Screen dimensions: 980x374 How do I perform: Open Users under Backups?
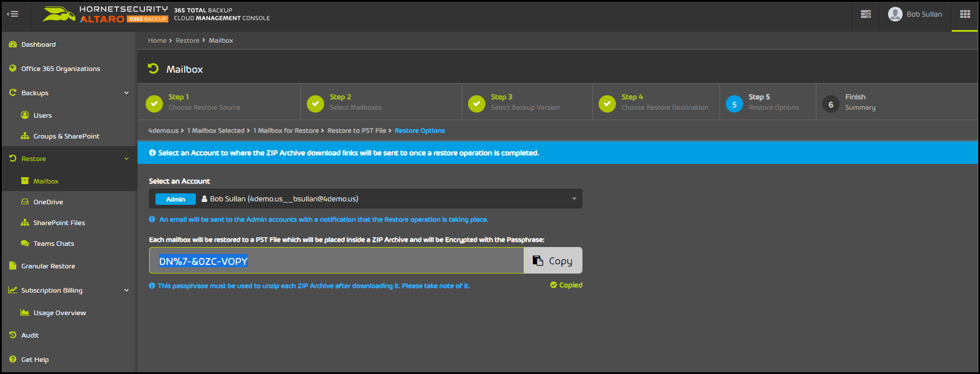[x=42, y=115]
